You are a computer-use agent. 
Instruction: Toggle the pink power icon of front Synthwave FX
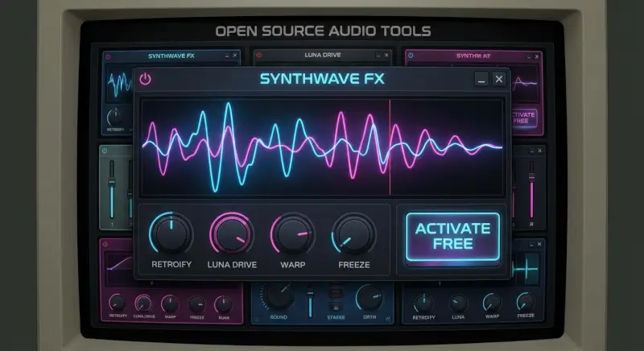pyautogui.click(x=146, y=79)
